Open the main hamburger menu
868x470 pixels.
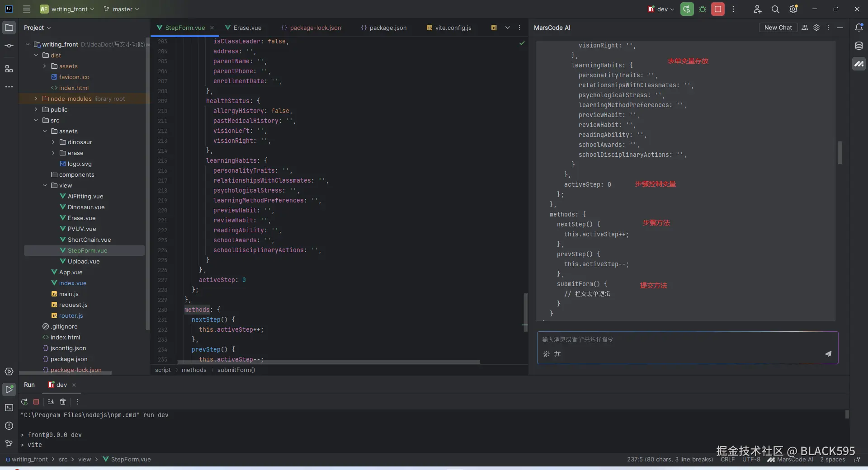27,9
